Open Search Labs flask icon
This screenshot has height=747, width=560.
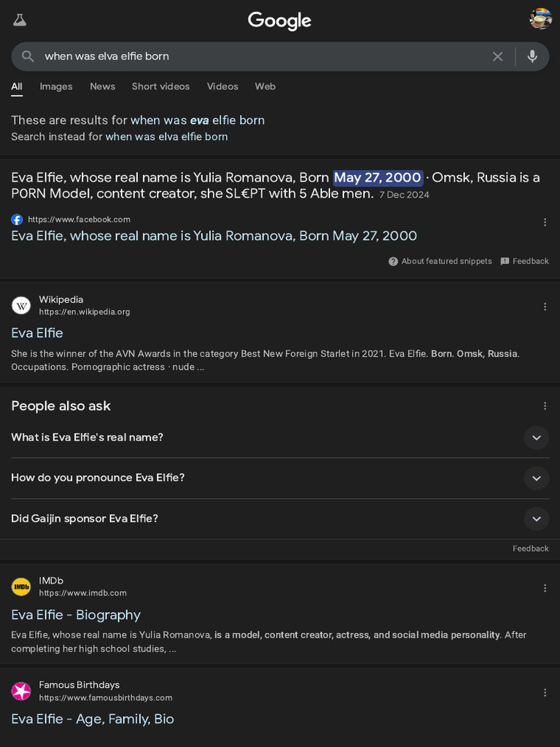[x=20, y=20]
